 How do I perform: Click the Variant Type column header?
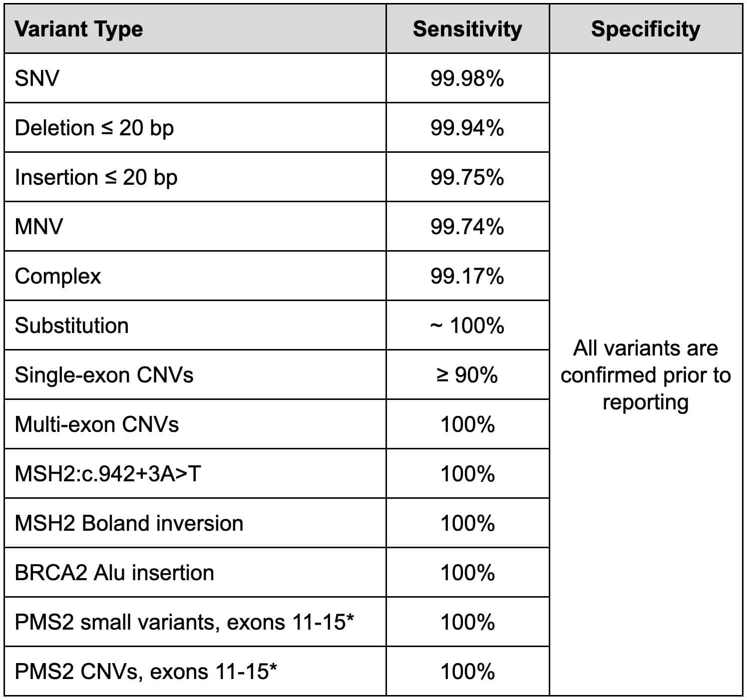click(79, 29)
